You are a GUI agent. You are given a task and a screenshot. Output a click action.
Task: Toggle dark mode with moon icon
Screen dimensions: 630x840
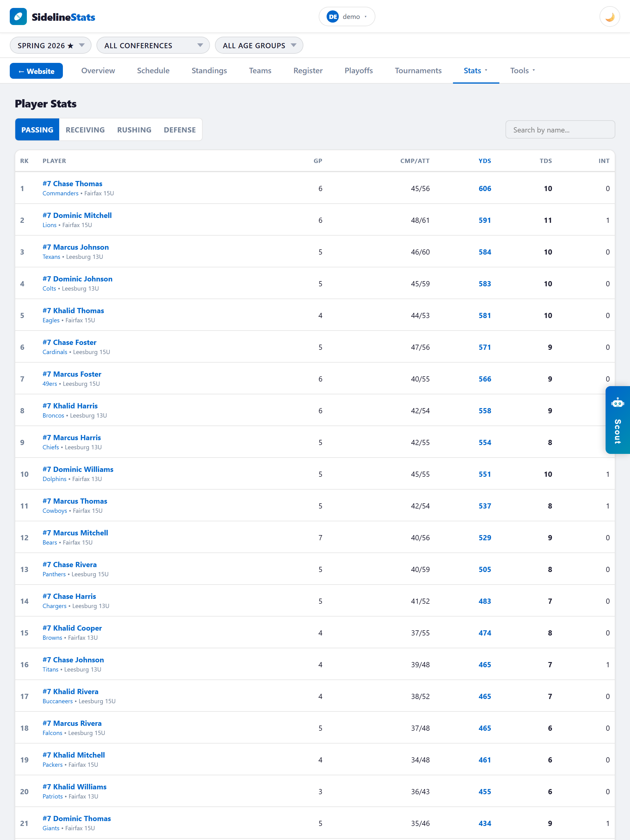point(610,17)
